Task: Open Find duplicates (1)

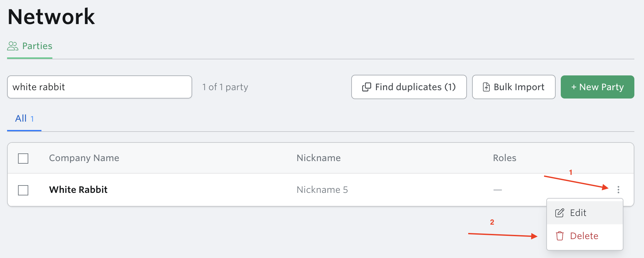Action: coord(409,87)
